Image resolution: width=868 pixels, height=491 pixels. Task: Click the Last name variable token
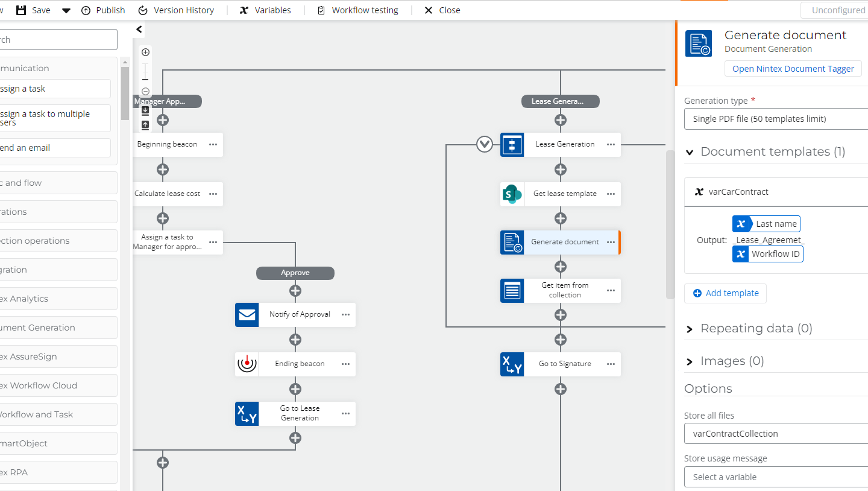[x=766, y=224]
